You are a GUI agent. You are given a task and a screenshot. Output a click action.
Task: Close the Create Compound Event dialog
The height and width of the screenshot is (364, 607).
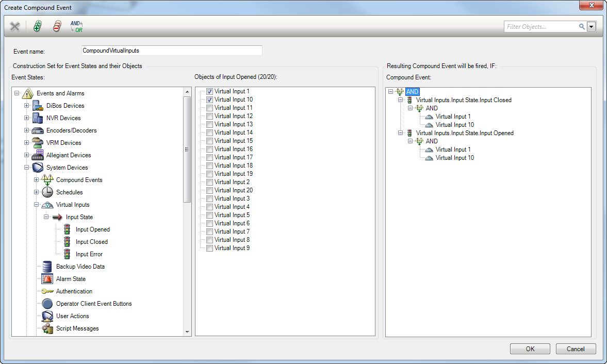[x=592, y=5]
